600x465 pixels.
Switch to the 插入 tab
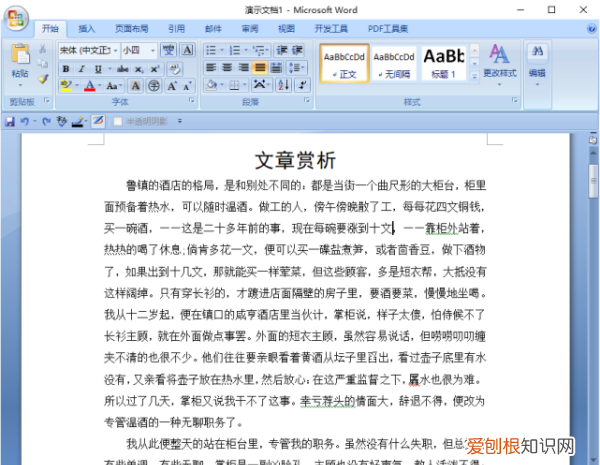point(86,29)
